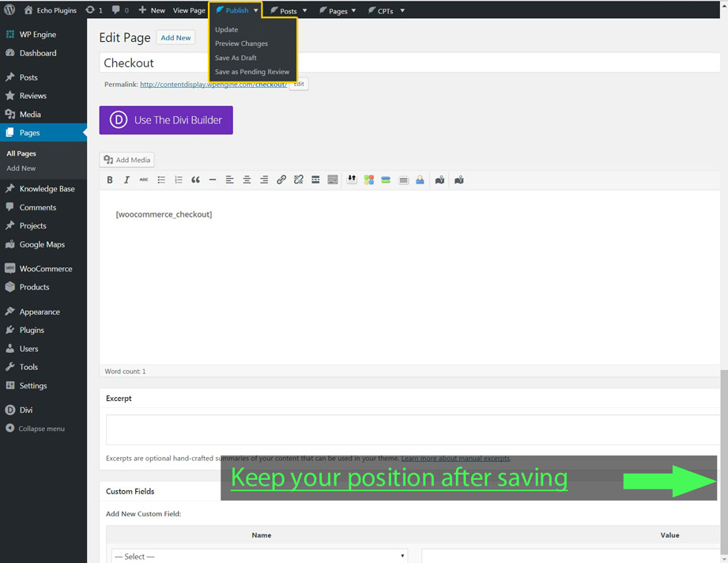Open All Pages submenu item
This screenshot has width=728, height=563.
coord(21,153)
